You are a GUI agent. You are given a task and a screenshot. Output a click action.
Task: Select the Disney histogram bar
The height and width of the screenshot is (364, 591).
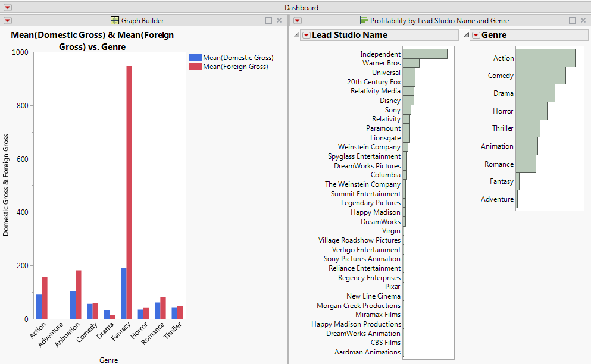(x=408, y=101)
